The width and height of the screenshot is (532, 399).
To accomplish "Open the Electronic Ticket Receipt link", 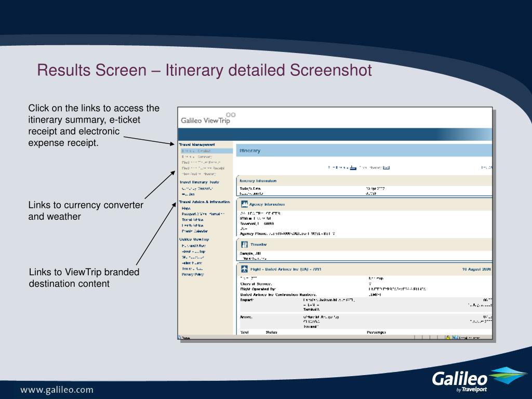I will click(201, 163).
